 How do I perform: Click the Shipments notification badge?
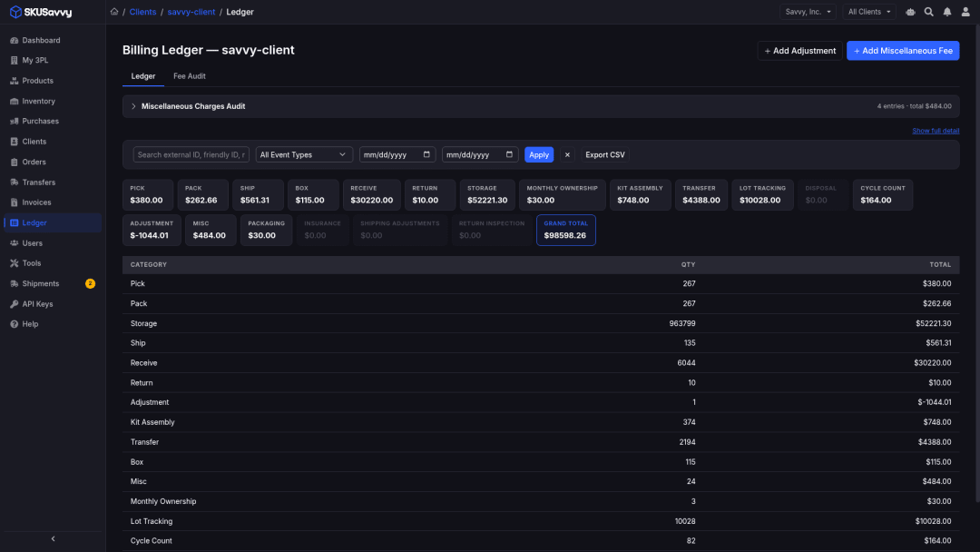coord(90,284)
